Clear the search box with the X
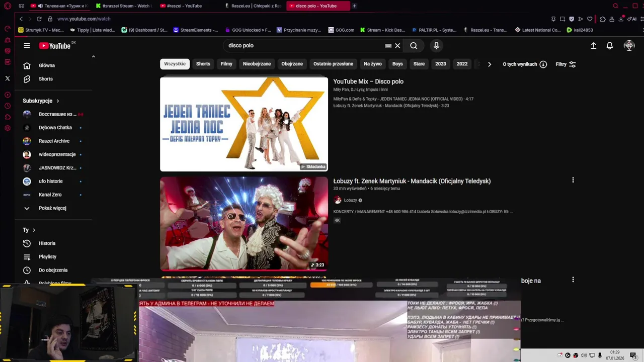This screenshot has width=644, height=362. pos(397,46)
